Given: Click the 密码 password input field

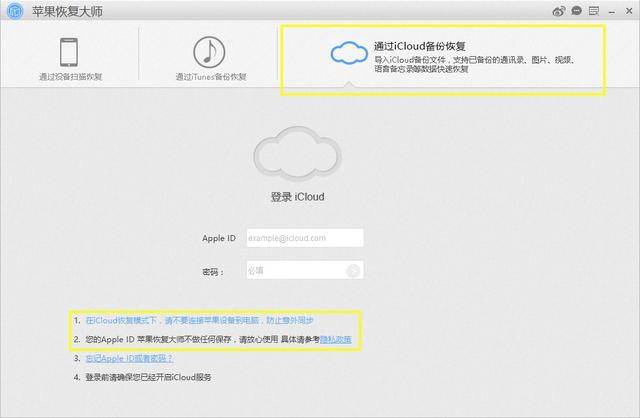Looking at the screenshot, I should click(305, 270).
